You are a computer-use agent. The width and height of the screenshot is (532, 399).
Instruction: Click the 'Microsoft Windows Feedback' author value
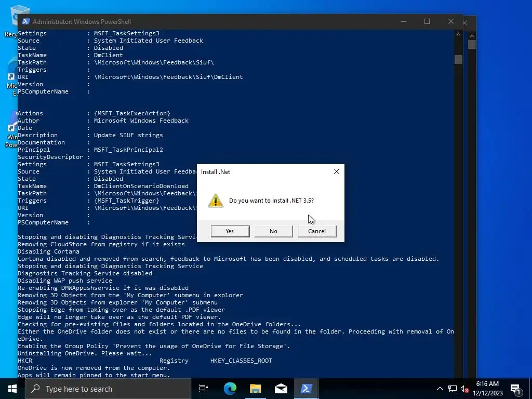[x=141, y=121]
